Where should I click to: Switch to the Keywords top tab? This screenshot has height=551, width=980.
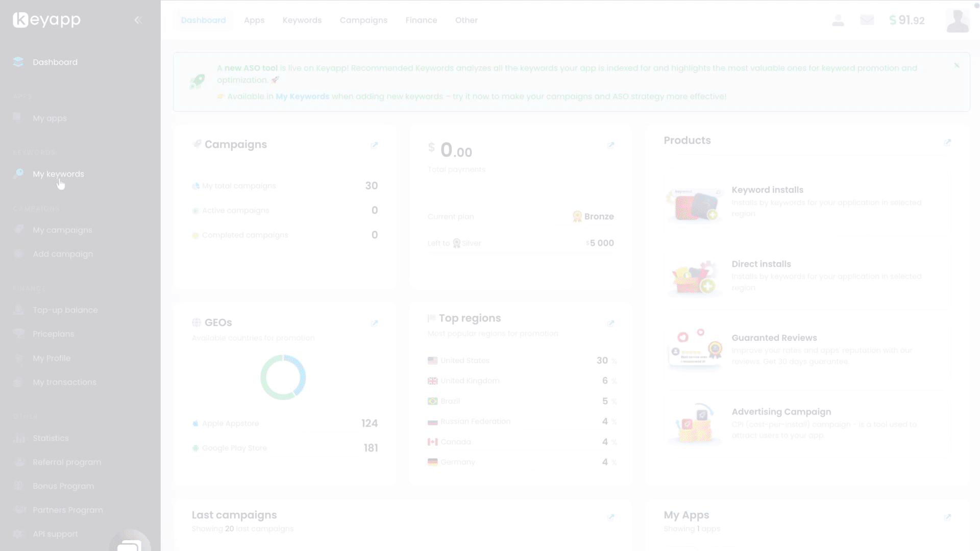coord(302,20)
